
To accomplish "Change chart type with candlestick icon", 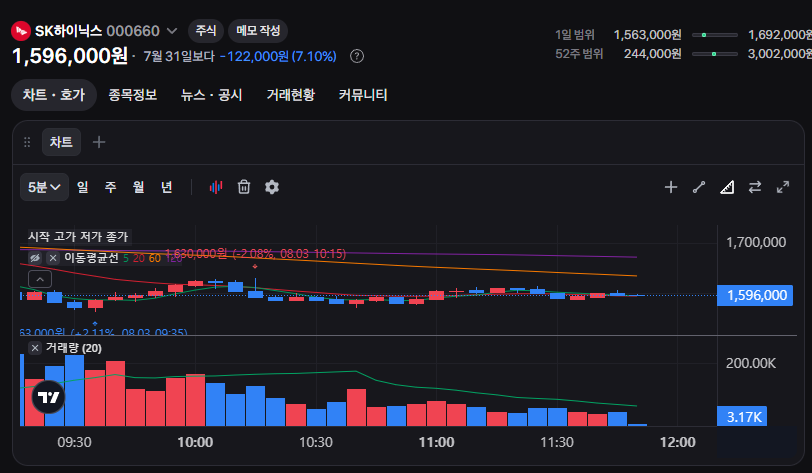I will [216, 187].
